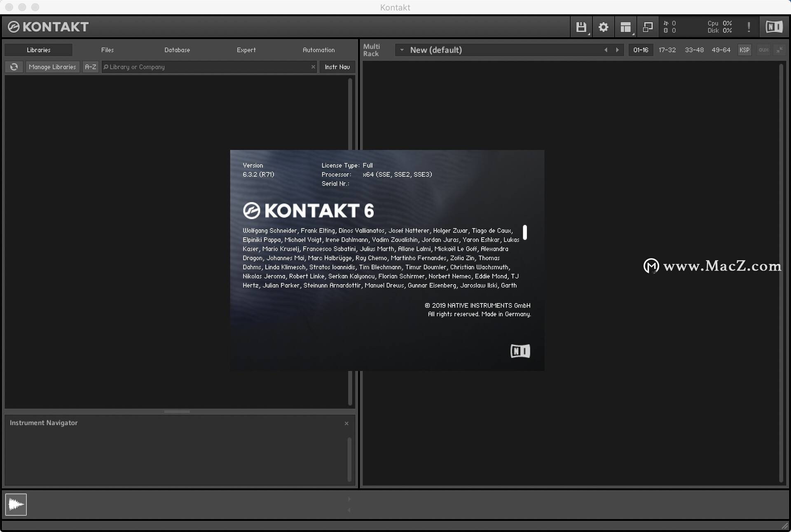Click the credits scrollbar in about dialog
791x532 pixels.
(525, 232)
